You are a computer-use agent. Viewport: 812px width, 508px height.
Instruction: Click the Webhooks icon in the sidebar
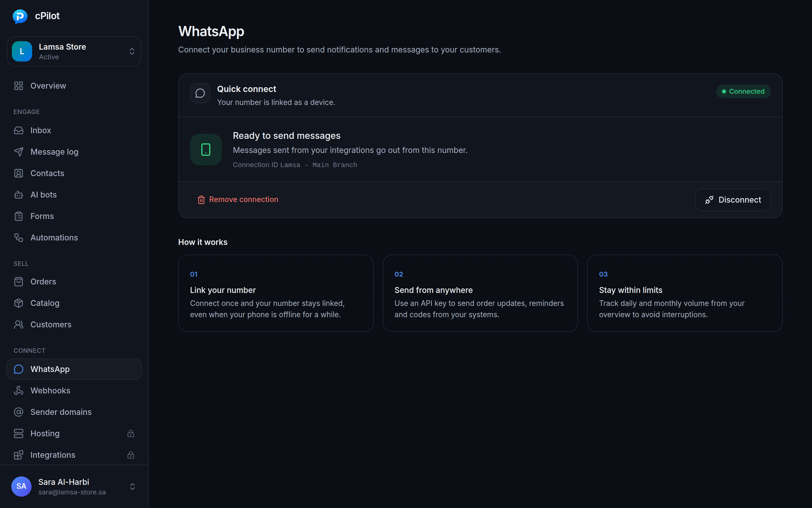19,391
